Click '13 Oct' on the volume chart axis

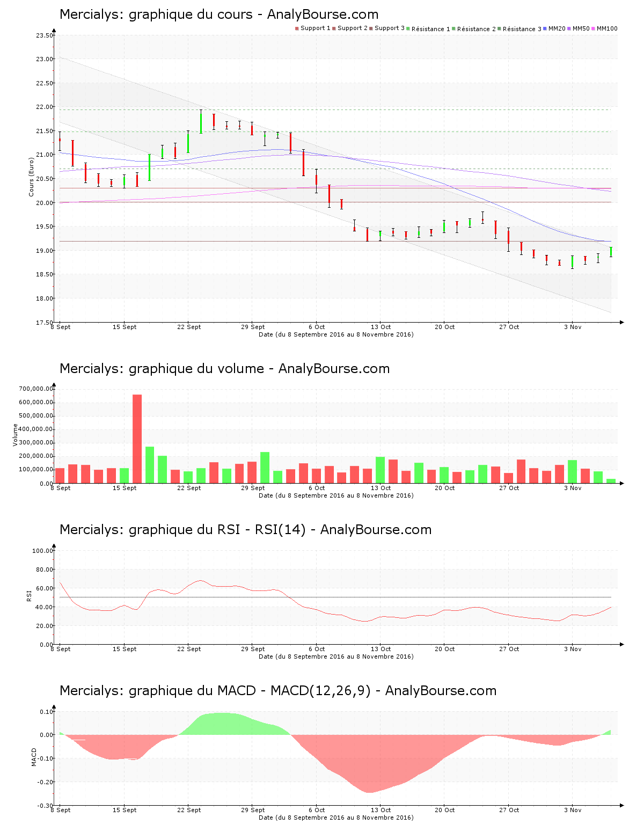coord(381,488)
